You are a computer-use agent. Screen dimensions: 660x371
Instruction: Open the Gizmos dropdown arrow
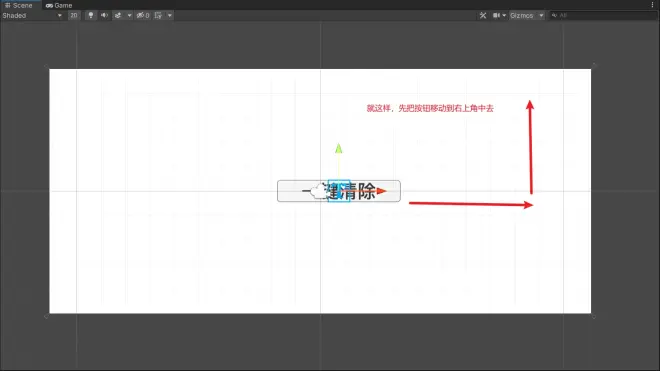coord(541,16)
